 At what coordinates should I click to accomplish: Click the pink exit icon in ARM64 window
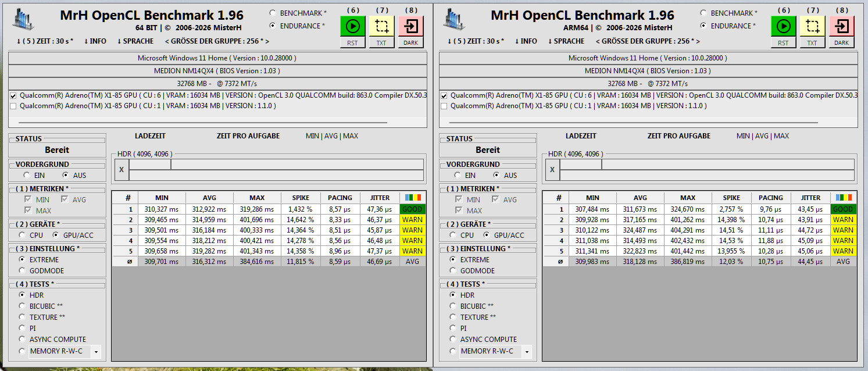coord(841,26)
